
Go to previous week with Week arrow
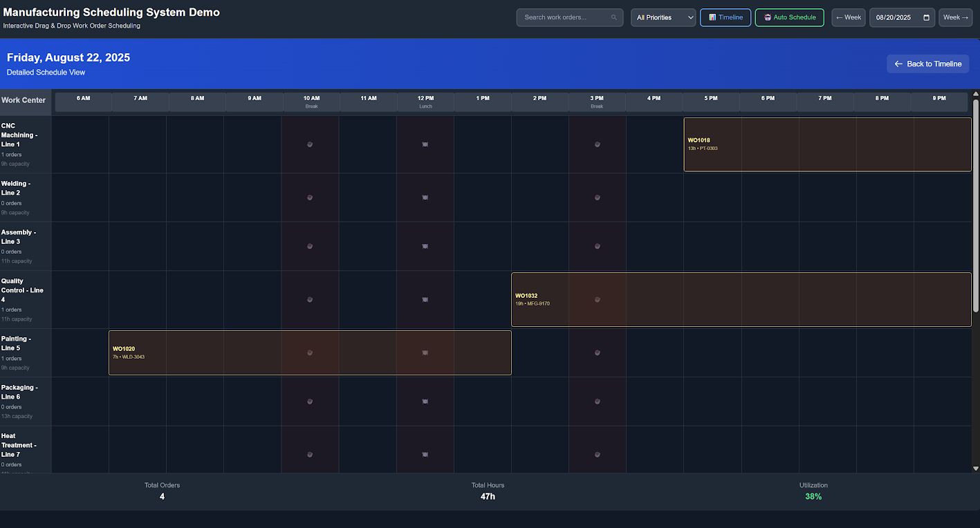point(848,17)
